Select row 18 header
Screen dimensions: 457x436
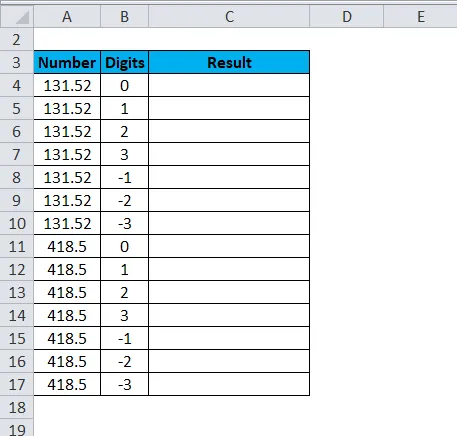pos(17,407)
